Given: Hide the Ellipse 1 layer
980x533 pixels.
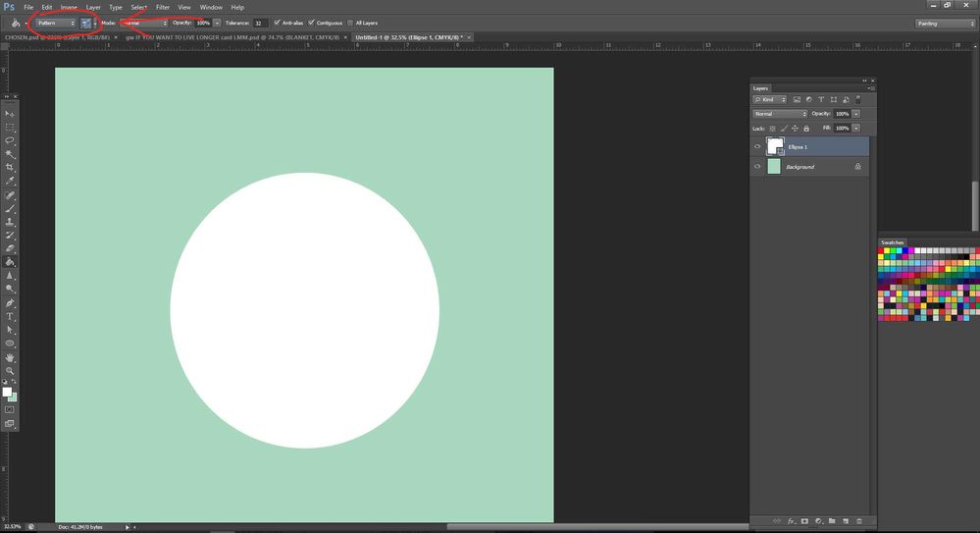Looking at the screenshot, I should tap(757, 147).
